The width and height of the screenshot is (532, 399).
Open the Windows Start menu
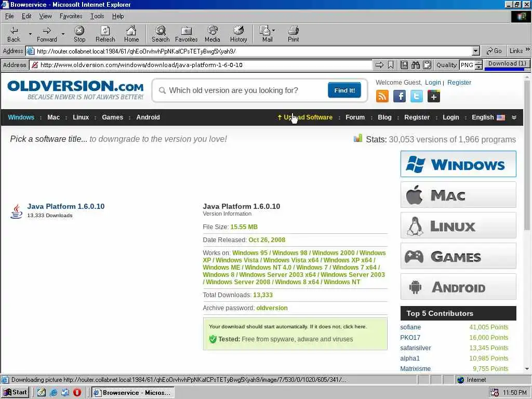15,393
